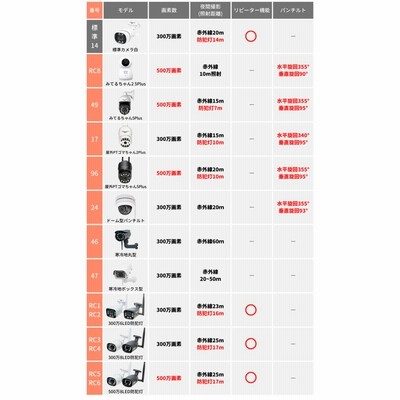This screenshot has height=400, width=400.
Task: Click the standard white camera image
Action: (x=125, y=36)
